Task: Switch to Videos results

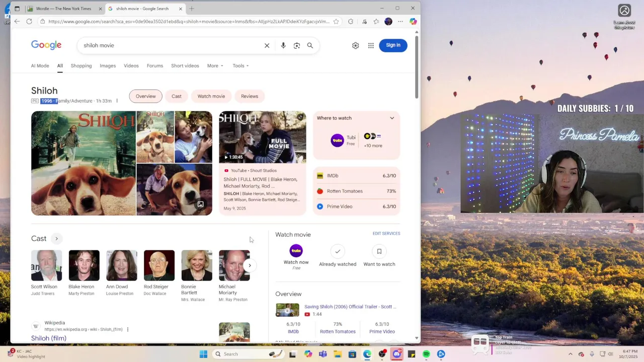Action: (x=131, y=66)
